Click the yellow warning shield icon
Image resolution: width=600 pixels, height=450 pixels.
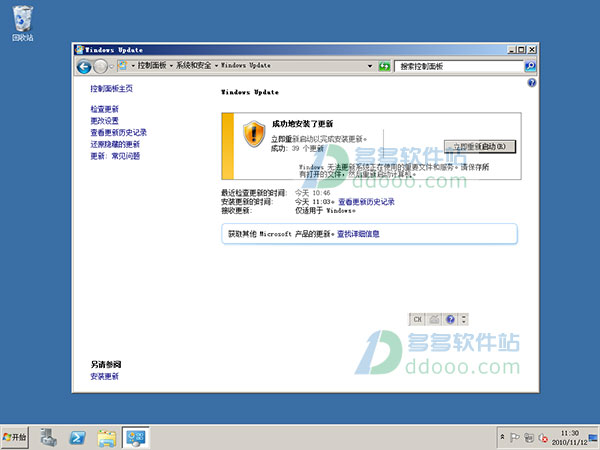pos(254,134)
